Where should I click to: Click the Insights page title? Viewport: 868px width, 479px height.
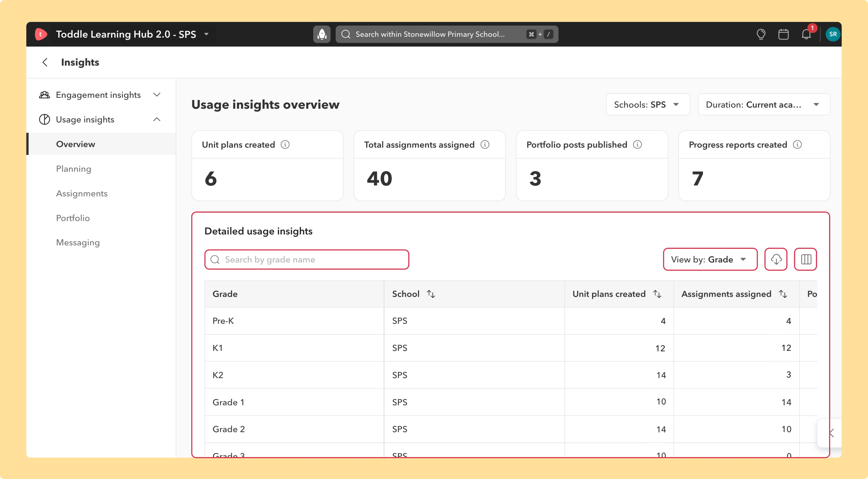point(80,62)
